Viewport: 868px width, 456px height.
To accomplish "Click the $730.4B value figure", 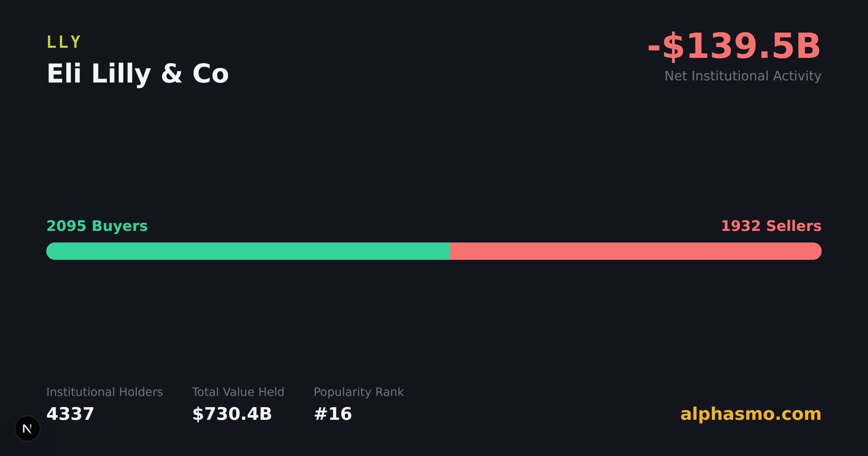I will pos(232,414).
